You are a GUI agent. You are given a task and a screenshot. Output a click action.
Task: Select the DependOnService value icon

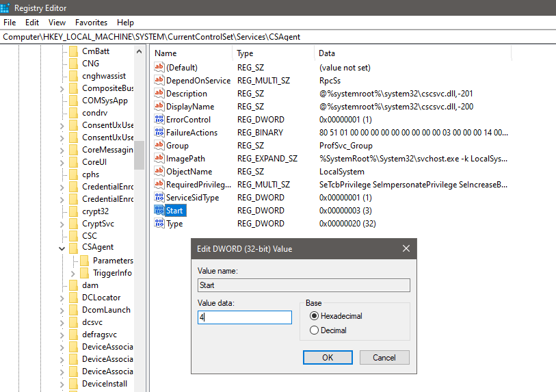click(160, 81)
